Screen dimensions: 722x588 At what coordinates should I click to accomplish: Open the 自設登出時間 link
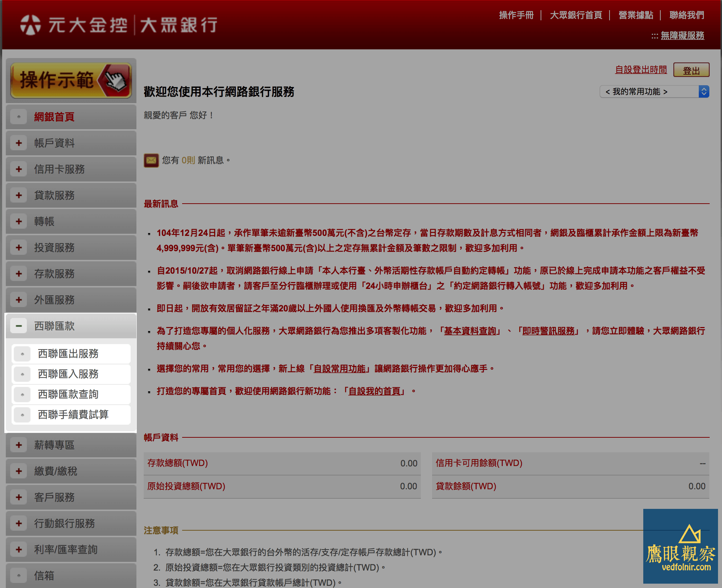(641, 70)
